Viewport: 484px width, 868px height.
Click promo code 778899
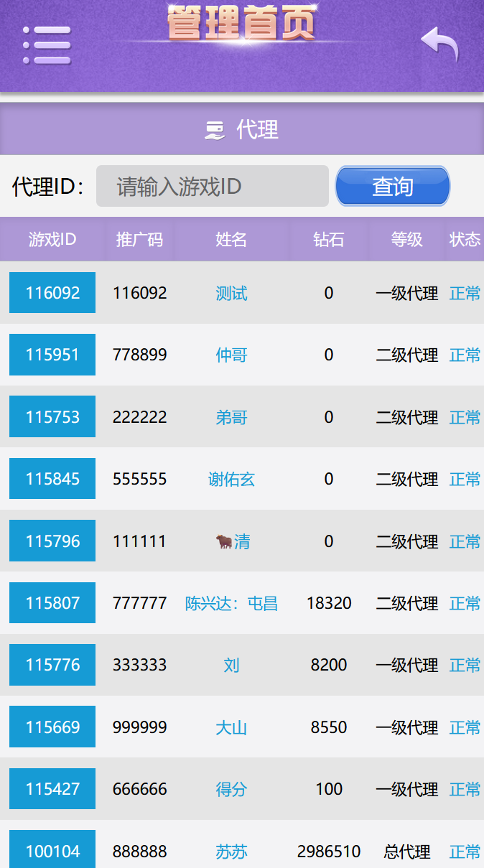point(139,355)
